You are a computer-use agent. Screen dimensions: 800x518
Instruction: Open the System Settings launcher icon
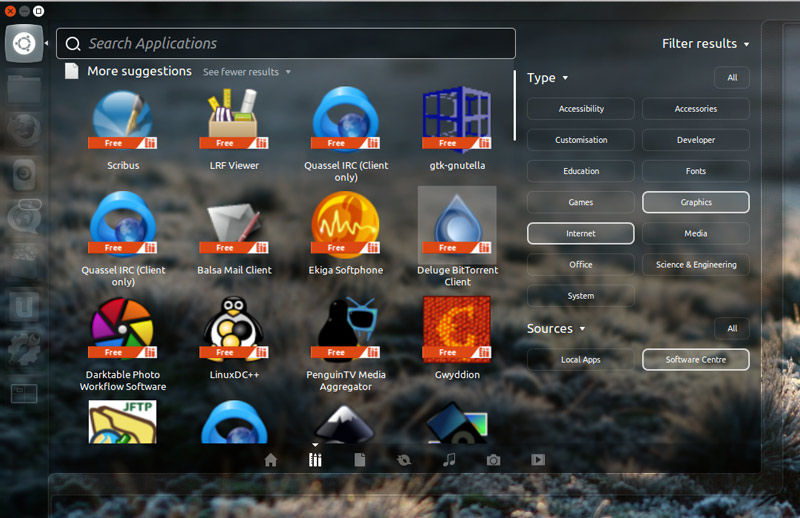(24, 350)
